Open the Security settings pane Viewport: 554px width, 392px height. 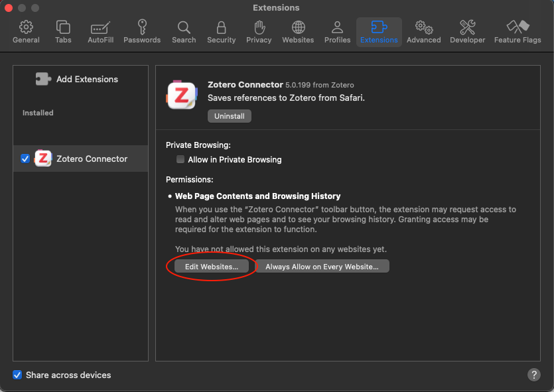pos(221,32)
